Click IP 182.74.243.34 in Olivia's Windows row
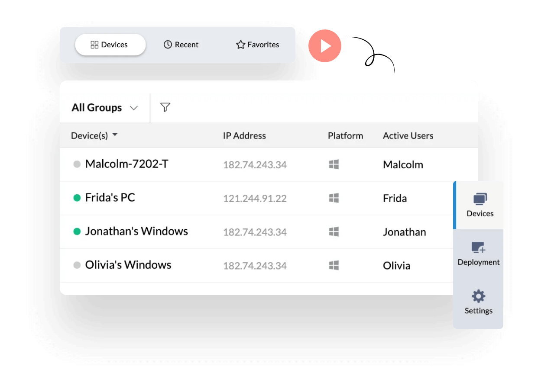 (x=255, y=266)
